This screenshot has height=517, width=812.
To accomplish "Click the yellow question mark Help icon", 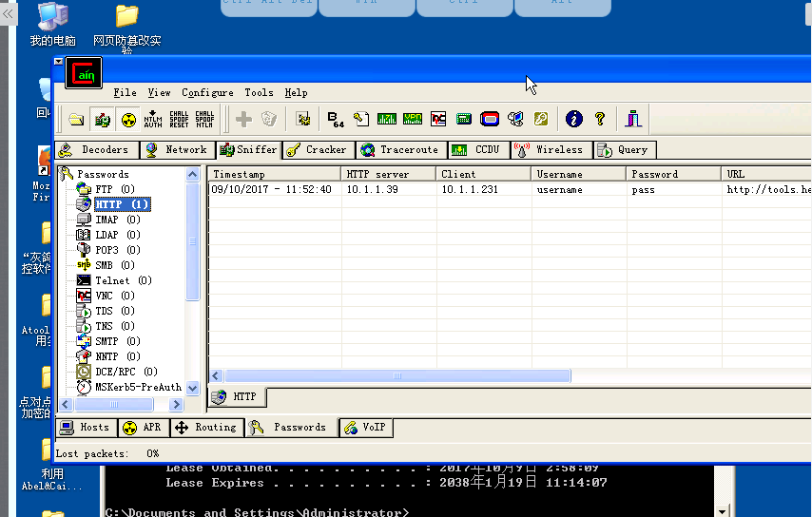I will point(600,120).
